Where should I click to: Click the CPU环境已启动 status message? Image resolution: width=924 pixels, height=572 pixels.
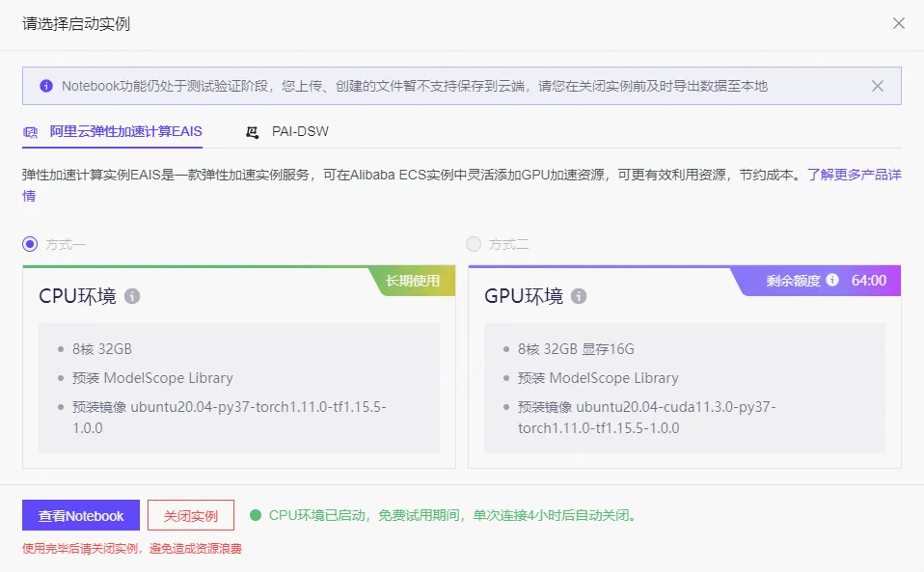tap(454, 515)
